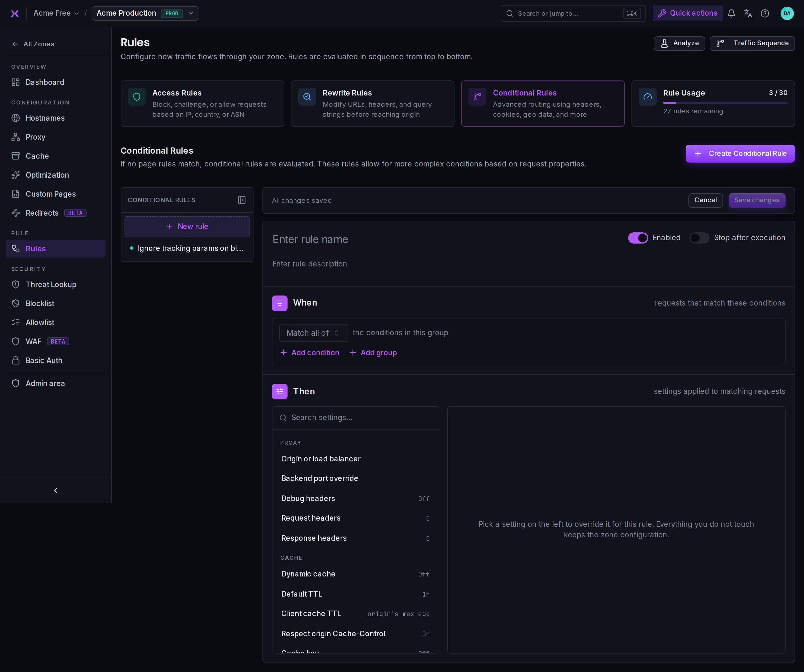Open the Match all of dropdown
The height and width of the screenshot is (672, 804).
[314, 333]
